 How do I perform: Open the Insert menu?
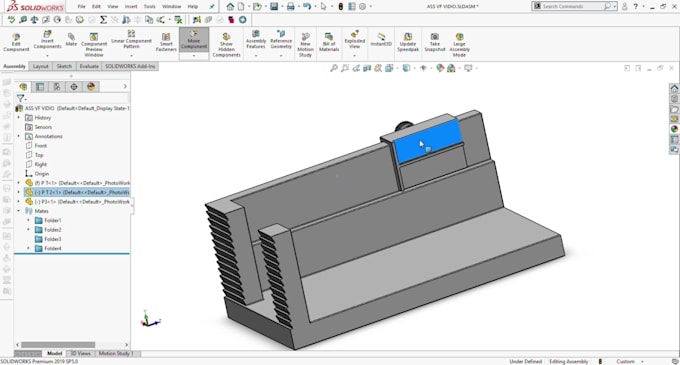[131, 7]
